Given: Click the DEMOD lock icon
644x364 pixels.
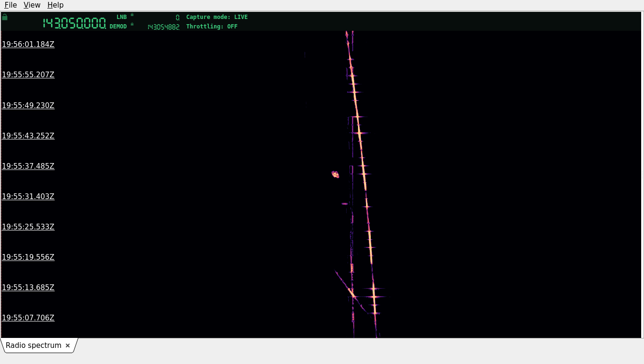Looking at the screenshot, I should click(132, 24).
